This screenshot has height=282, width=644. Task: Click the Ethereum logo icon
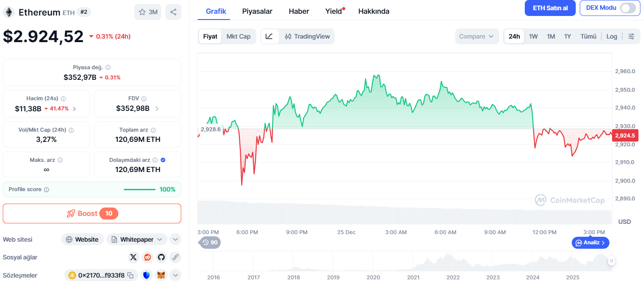pyautogui.click(x=8, y=12)
